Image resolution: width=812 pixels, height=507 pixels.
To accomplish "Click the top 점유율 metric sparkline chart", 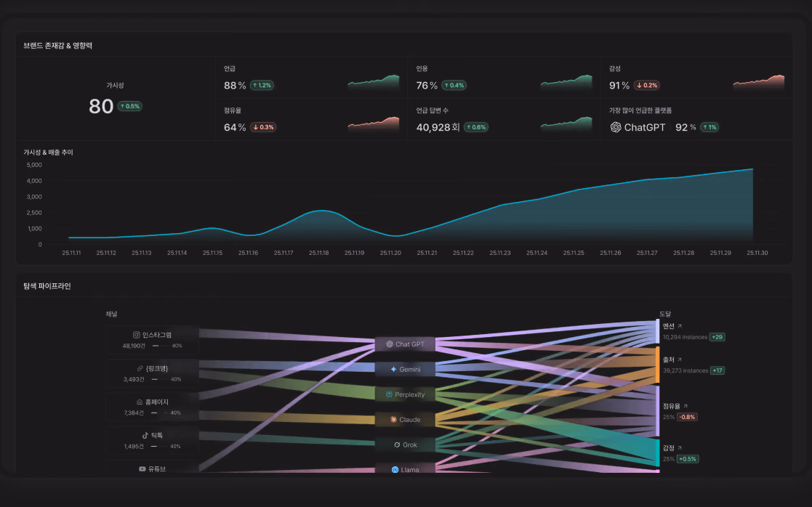I will coord(374,125).
